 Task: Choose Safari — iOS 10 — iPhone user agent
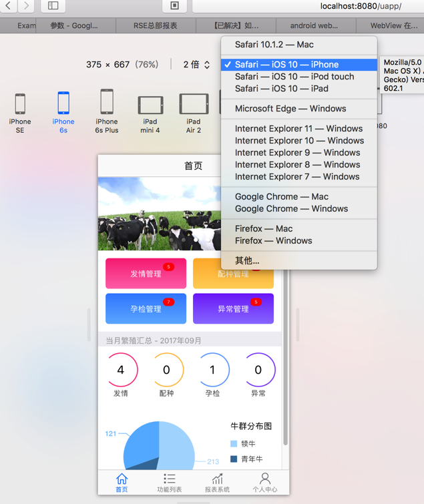299,65
